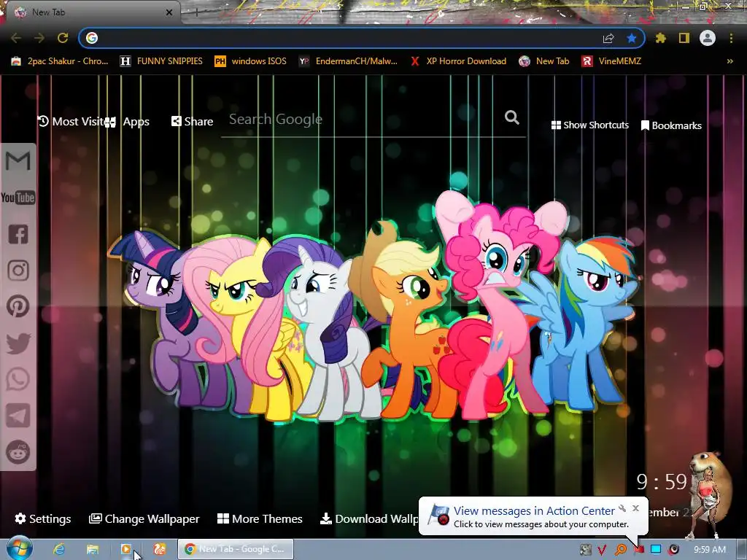Click View messages in Action Center link
747x560 pixels.
(x=534, y=511)
